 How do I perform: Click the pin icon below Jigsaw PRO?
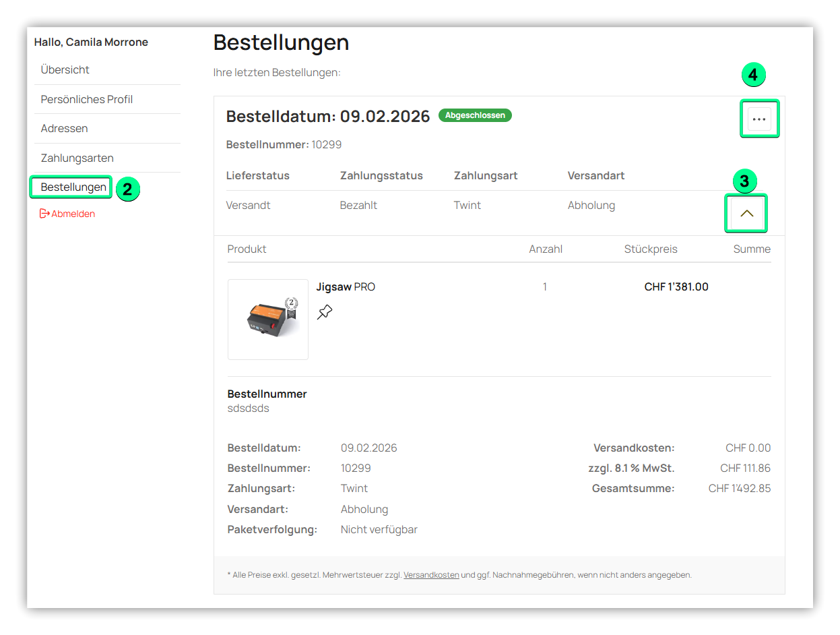coord(325,312)
